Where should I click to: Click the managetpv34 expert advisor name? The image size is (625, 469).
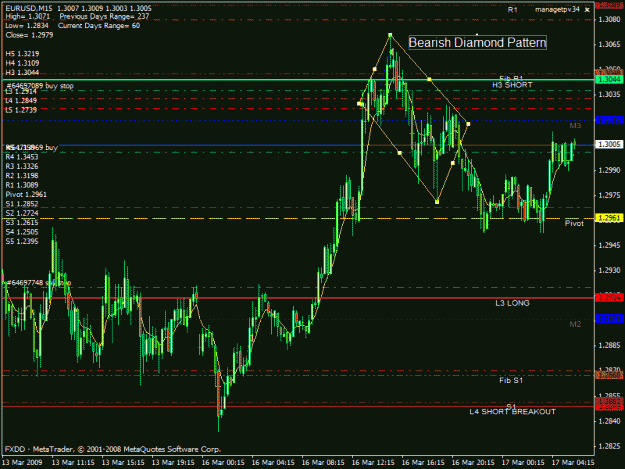pyautogui.click(x=557, y=9)
